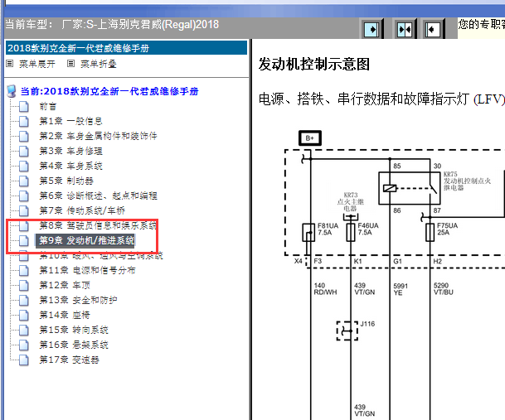Viewport: 505px width, 420px height.
Task: Open 第11章 电源和信号分布
Action: coord(87,270)
